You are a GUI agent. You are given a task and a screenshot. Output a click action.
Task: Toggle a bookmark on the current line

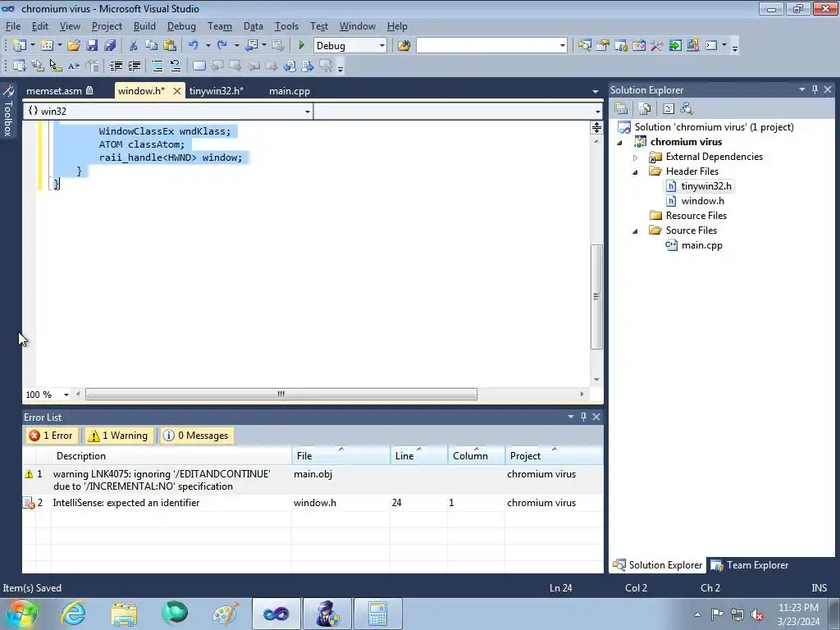click(x=199, y=66)
